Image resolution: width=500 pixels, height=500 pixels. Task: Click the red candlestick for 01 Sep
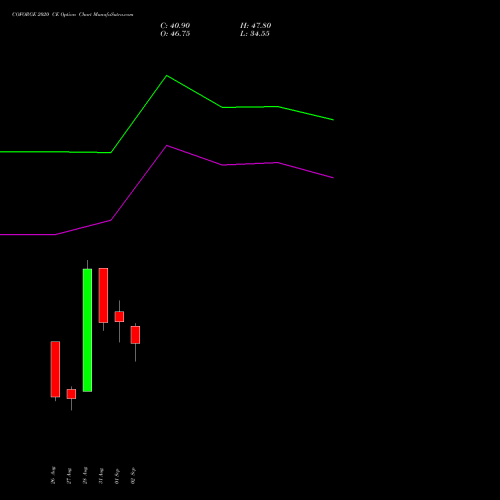[119, 317]
